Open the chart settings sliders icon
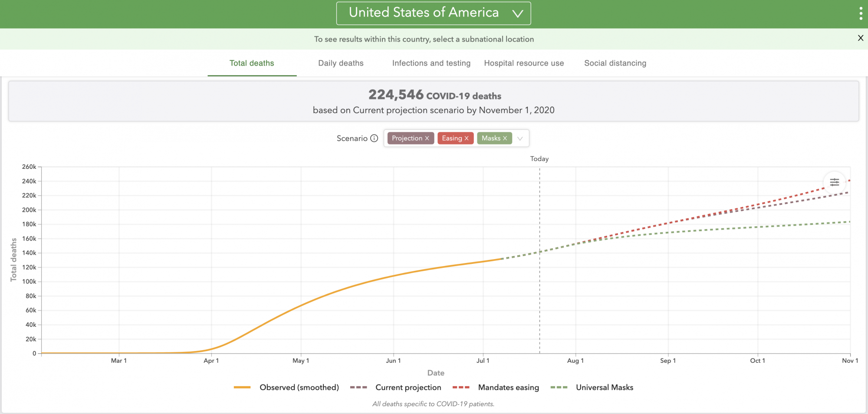868x414 pixels. [x=834, y=182]
